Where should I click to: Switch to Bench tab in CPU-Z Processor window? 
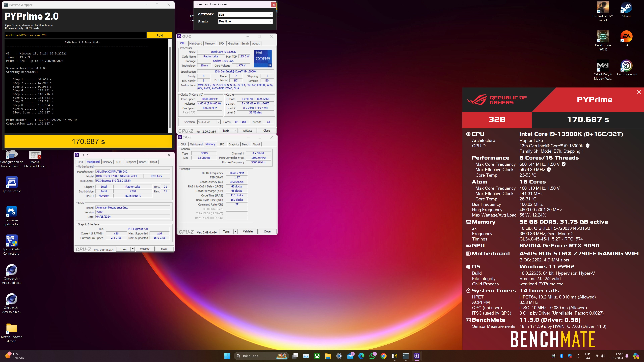tap(245, 43)
